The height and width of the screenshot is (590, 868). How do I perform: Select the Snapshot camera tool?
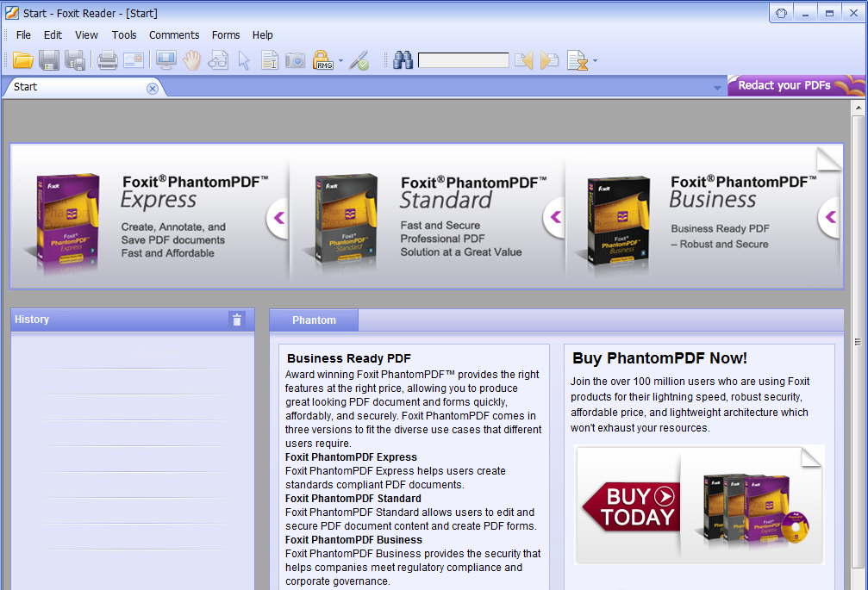coord(295,60)
